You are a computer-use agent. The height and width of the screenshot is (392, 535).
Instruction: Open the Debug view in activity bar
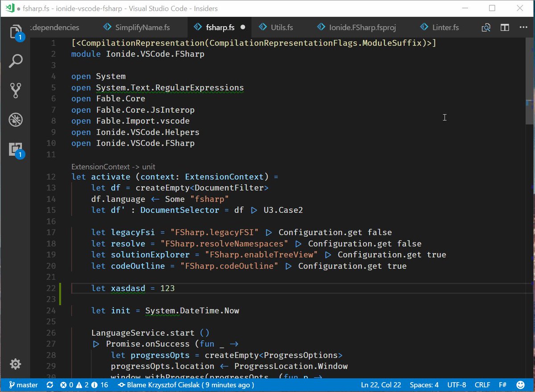[16, 119]
